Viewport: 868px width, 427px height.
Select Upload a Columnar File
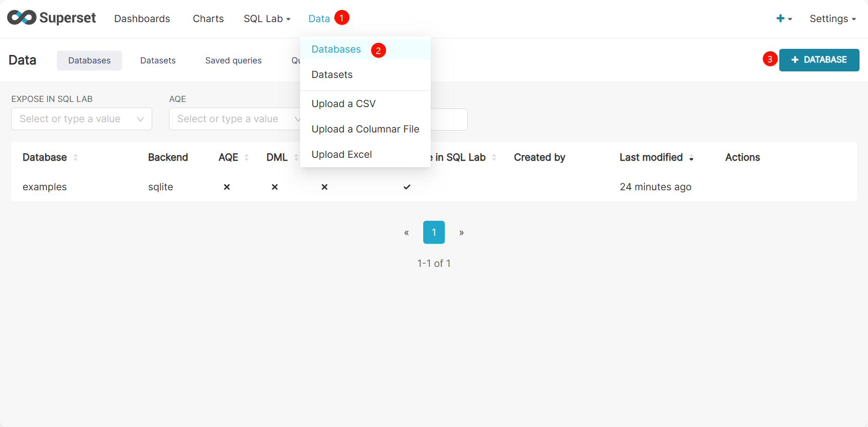pos(365,129)
